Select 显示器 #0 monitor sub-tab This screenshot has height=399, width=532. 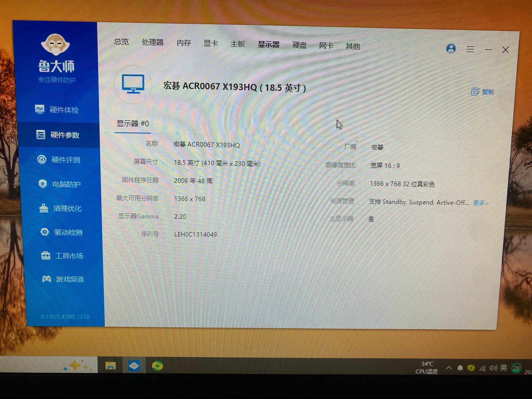click(133, 123)
